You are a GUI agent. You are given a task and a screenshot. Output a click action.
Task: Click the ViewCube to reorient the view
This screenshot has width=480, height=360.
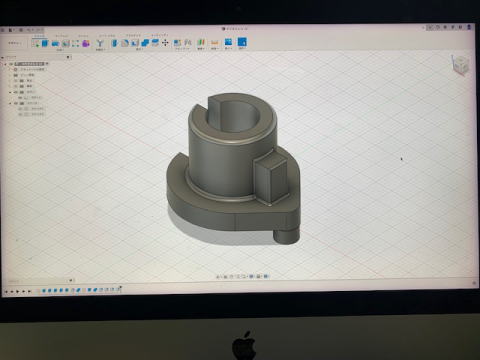click(x=461, y=64)
